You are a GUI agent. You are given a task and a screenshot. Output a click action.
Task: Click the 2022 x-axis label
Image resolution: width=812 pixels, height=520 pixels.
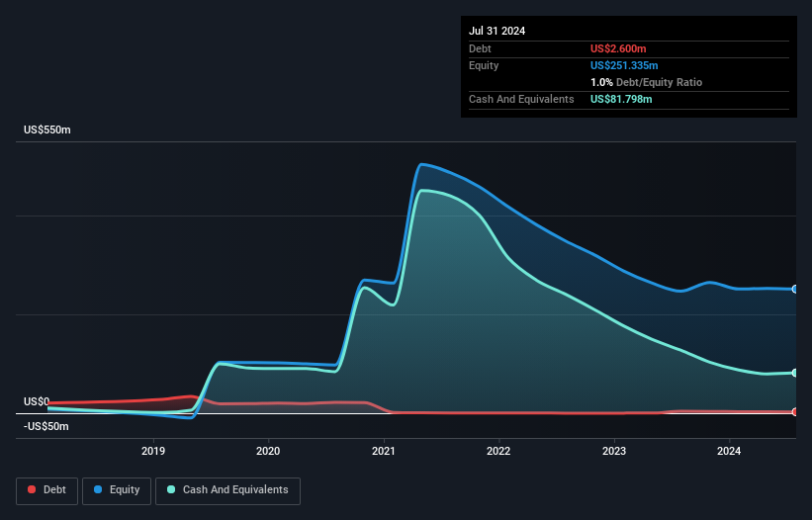click(x=498, y=451)
